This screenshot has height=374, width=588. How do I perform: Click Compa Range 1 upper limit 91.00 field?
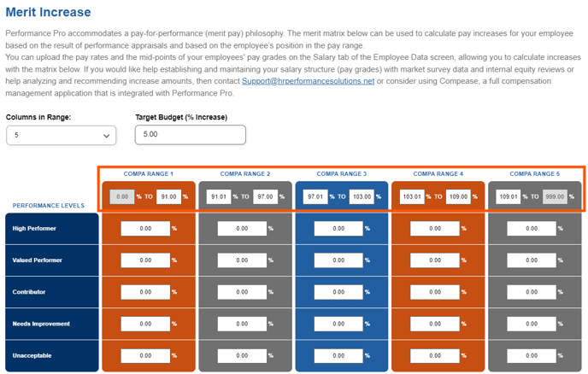[x=168, y=196]
